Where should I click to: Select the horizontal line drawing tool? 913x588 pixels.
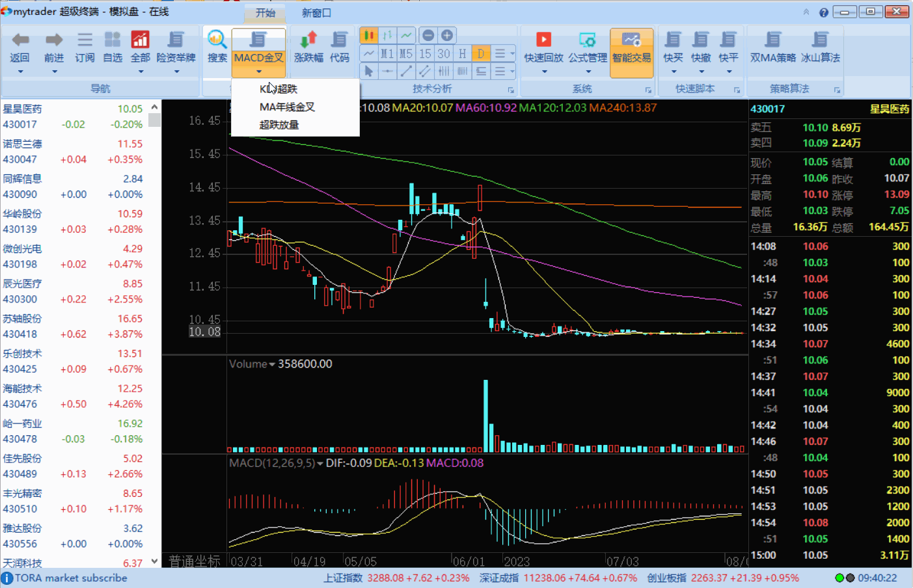click(387, 71)
